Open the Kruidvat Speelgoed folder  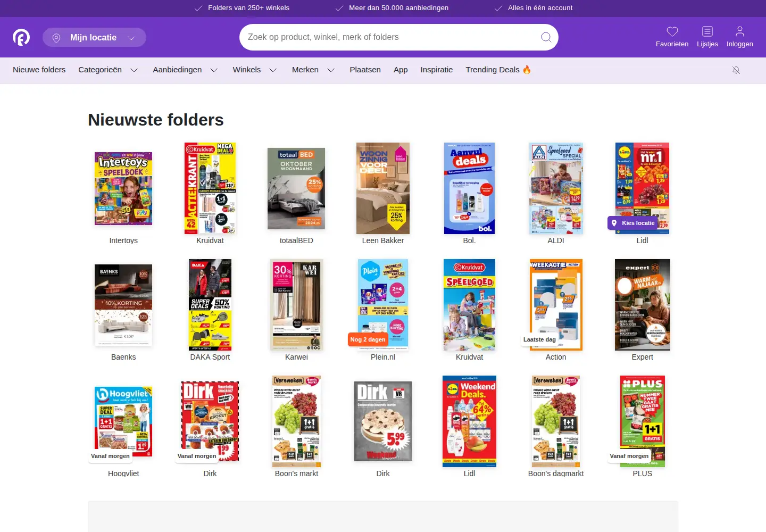coord(469,305)
